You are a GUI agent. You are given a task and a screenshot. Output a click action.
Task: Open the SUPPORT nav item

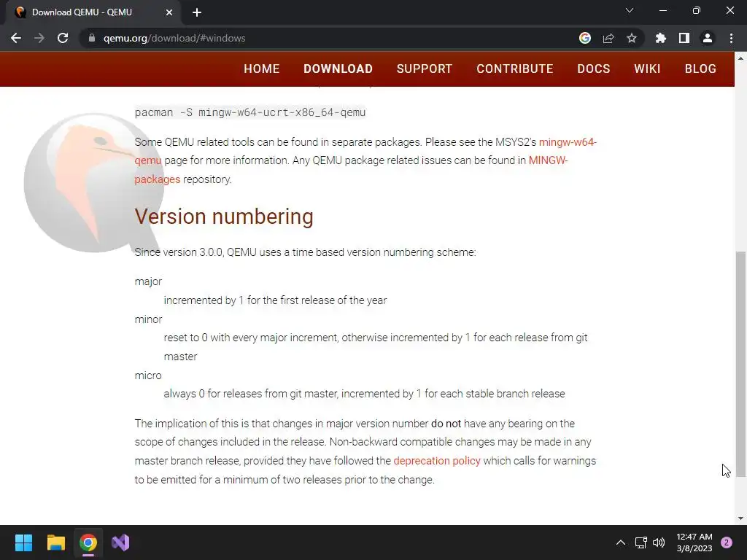click(425, 69)
